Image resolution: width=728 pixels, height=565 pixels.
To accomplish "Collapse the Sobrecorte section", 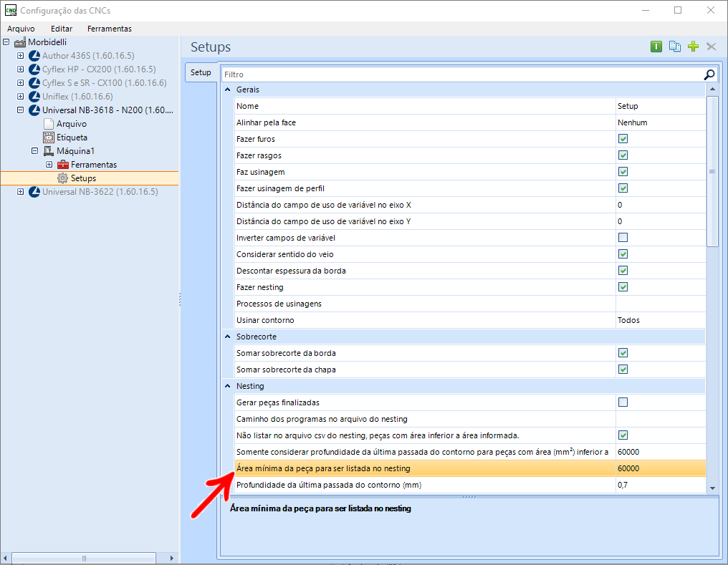I will (x=228, y=337).
